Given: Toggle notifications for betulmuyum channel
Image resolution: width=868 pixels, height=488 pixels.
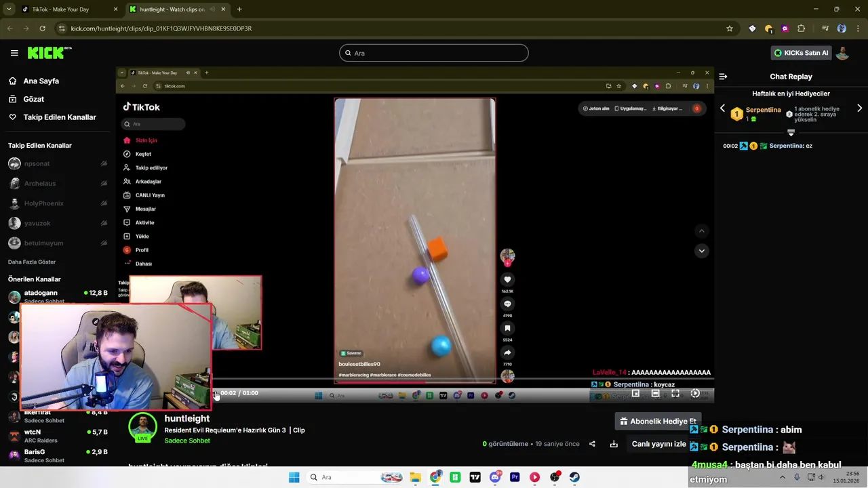Looking at the screenshot, I should point(104,243).
